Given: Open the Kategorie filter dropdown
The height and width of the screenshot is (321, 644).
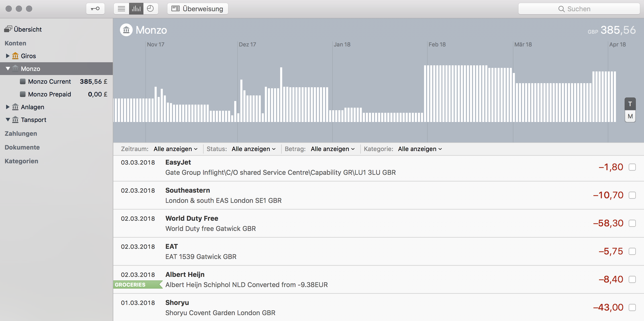Looking at the screenshot, I should point(420,149).
